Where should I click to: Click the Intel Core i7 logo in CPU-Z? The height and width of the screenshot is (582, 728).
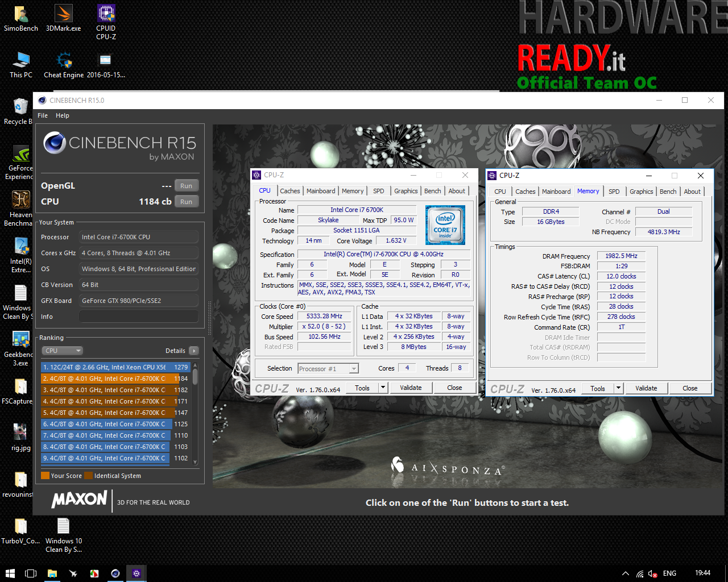coord(445,225)
